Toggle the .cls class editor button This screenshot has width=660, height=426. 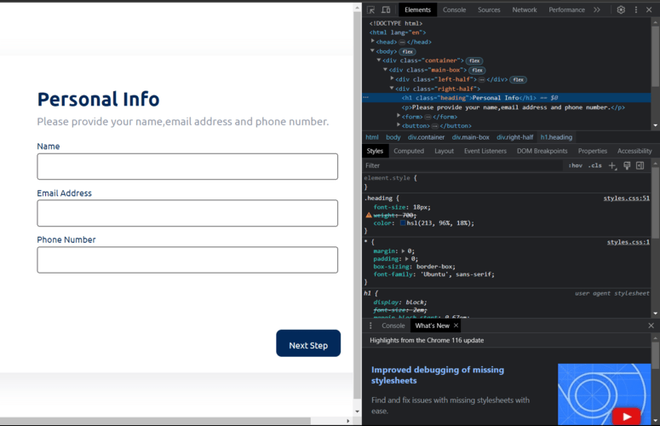point(595,165)
